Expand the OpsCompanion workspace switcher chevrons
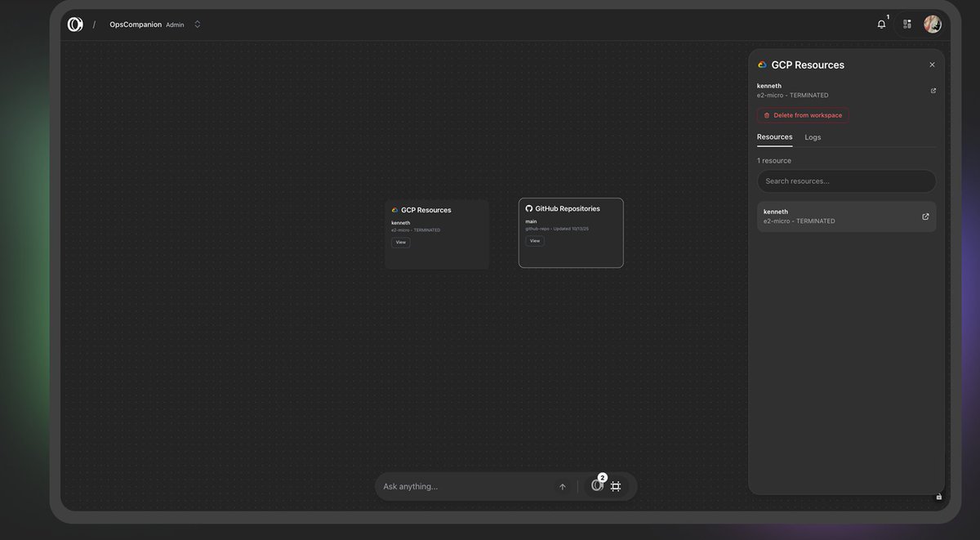This screenshot has height=540, width=980. pyautogui.click(x=198, y=25)
